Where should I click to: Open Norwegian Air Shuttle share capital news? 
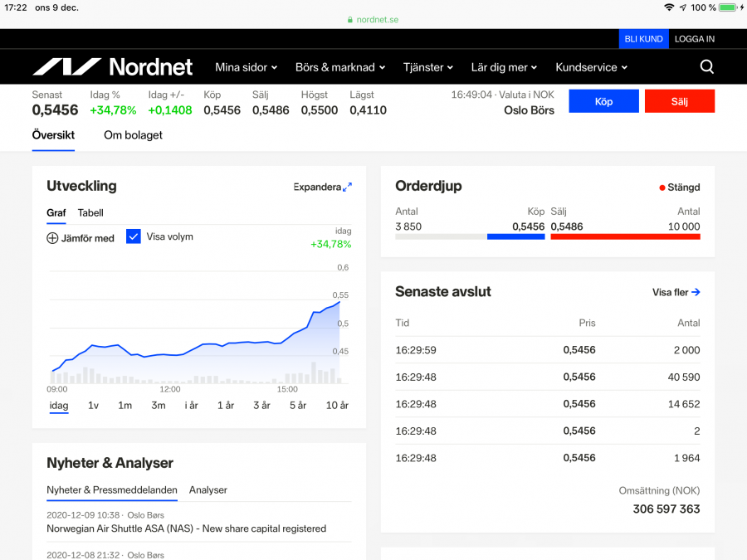[186, 528]
